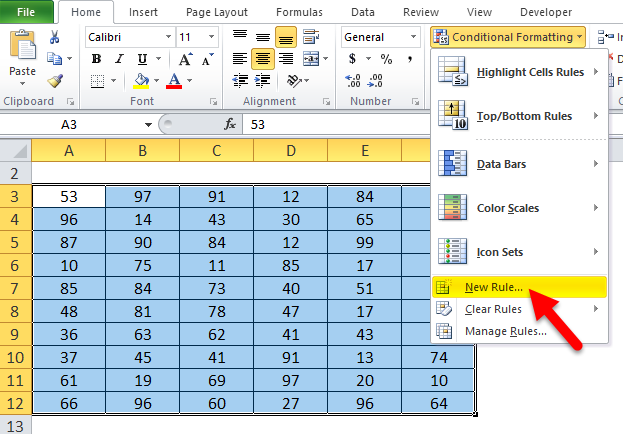
Task: Open Alignment dialog launcher
Action: pyautogui.click(x=327, y=102)
